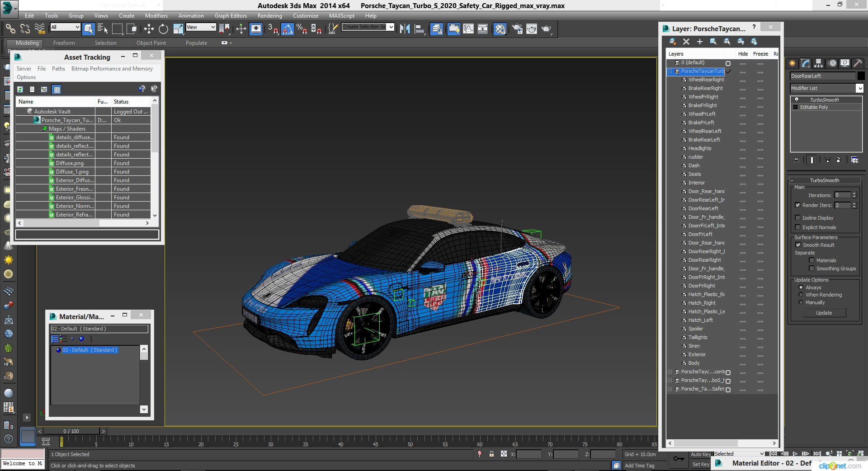The height and width of the screenshot is (471, 868).
Task: Enable Explicit Normals checkbox
Action: (797, 227)
